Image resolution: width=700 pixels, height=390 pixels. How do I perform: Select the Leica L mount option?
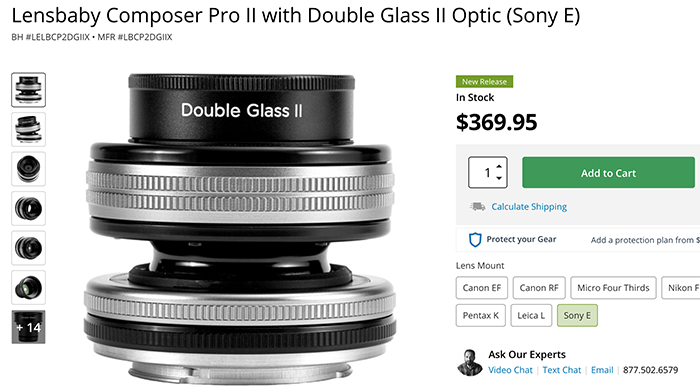(x=531, y=315)
